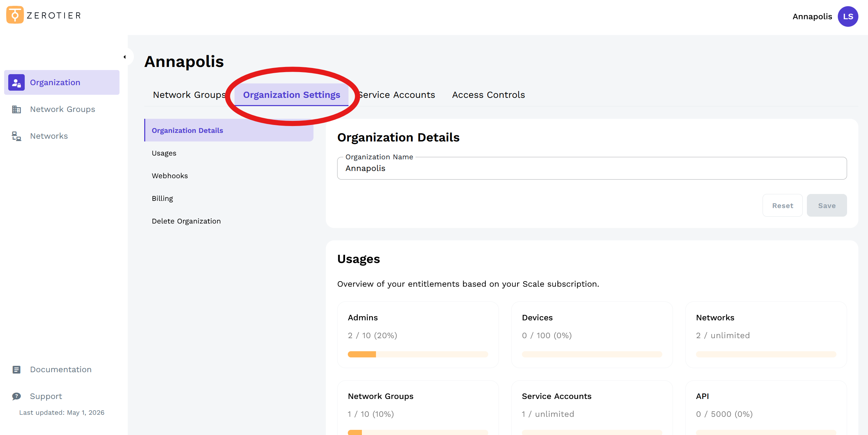Viewport: 868px width, 435px height.
Task: Click the Support chat bubble icon
Action: pyautogui.click(x=16, y=396)
